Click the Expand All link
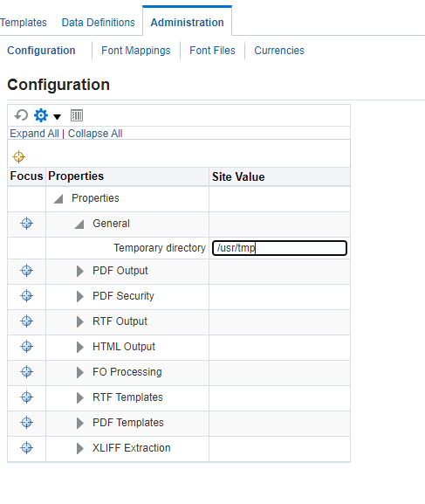Viewport: 425px width, 504px height. pyautogui.click(x=34, y=134)
